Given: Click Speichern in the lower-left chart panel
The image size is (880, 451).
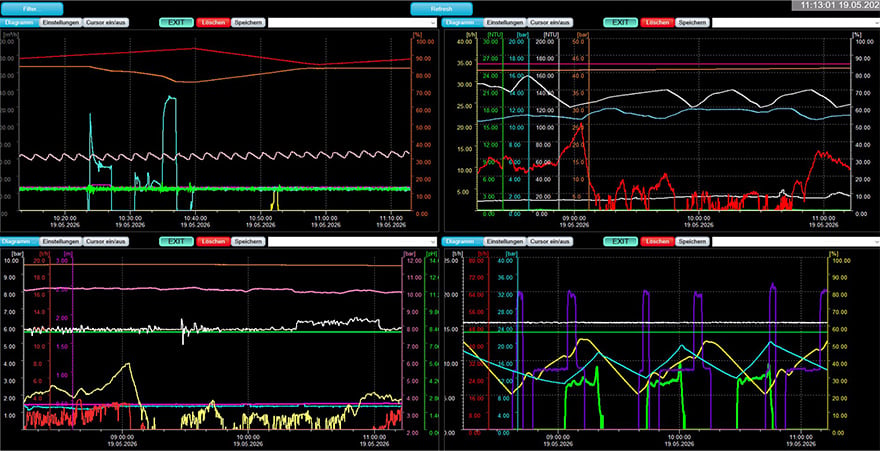Looking at the screenshot, I should point(247,241).
